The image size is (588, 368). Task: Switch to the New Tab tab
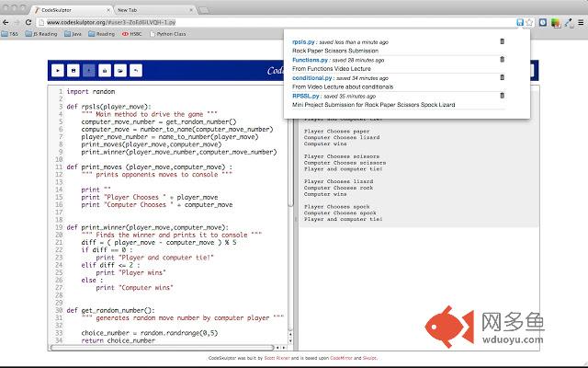[x=153, y=10]
